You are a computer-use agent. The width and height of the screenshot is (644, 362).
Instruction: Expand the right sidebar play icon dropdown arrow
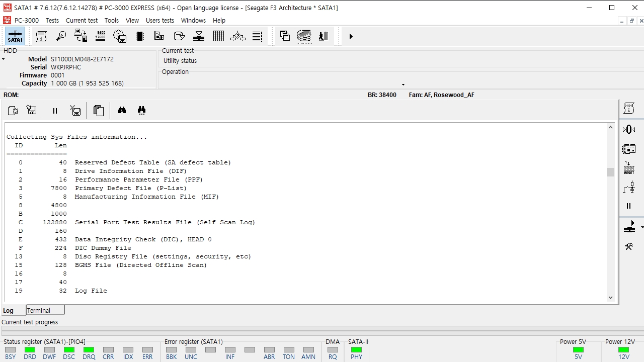pyautogui.click(x=642, y=227)
